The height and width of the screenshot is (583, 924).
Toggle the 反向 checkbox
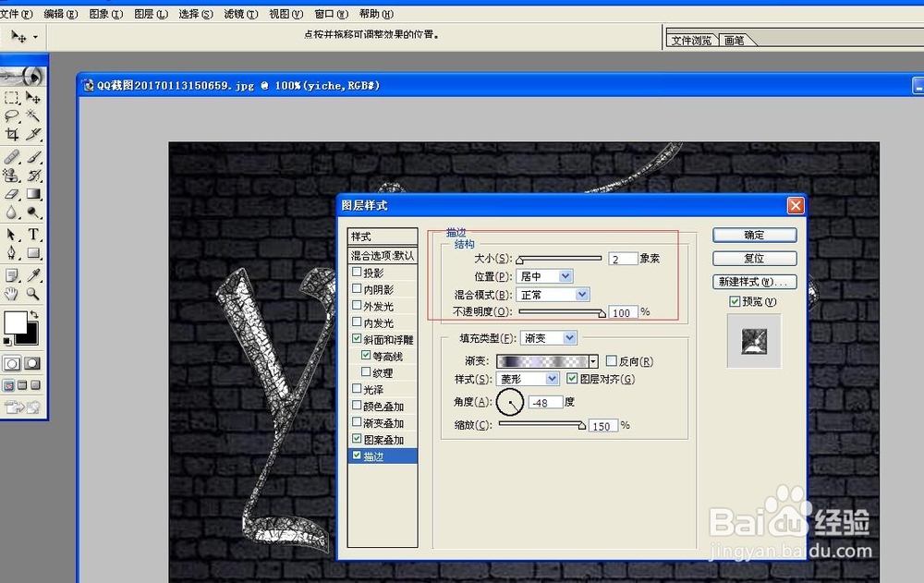[611, 360]
